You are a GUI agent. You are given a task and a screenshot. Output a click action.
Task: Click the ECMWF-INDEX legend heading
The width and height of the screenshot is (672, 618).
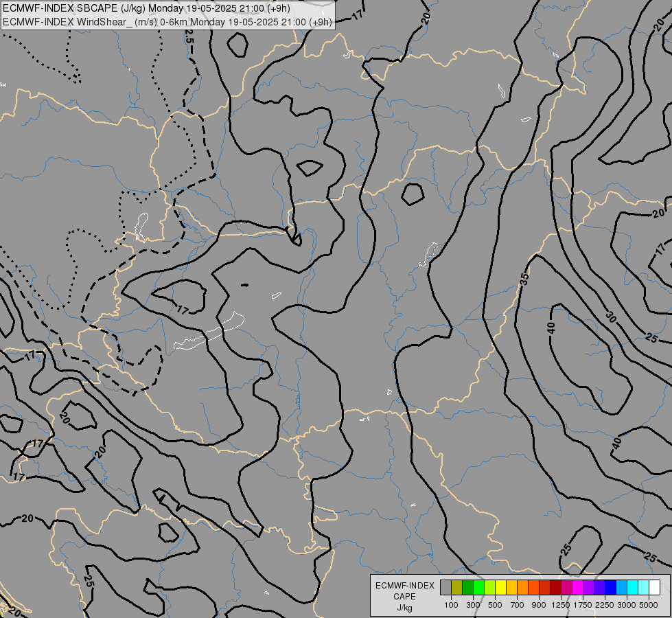(405, 586)
